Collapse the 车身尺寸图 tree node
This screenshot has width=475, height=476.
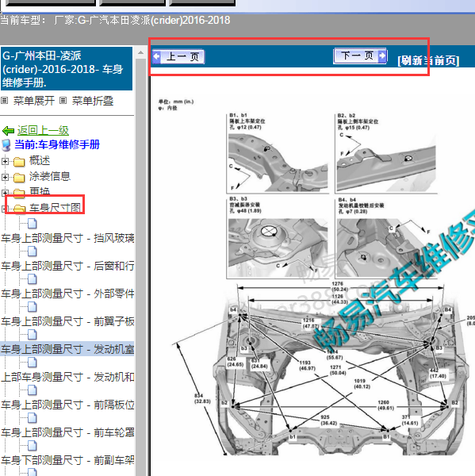pos(4,209)
